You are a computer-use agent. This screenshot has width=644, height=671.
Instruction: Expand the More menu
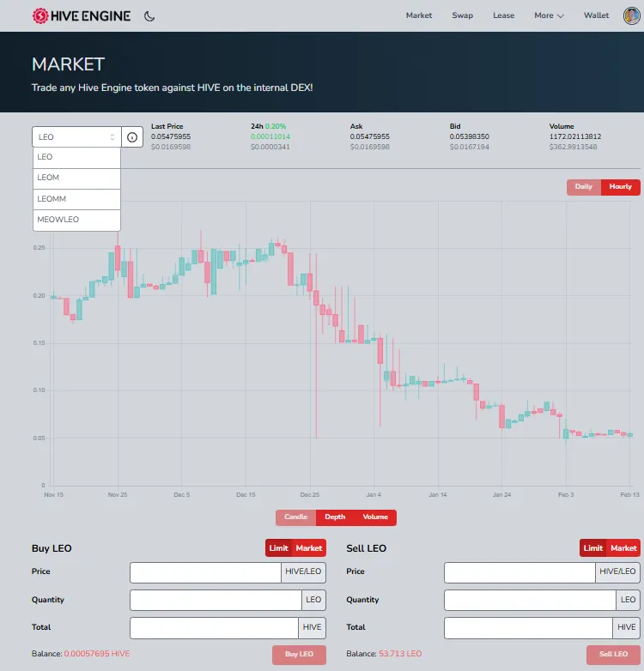tap(549, 15)
